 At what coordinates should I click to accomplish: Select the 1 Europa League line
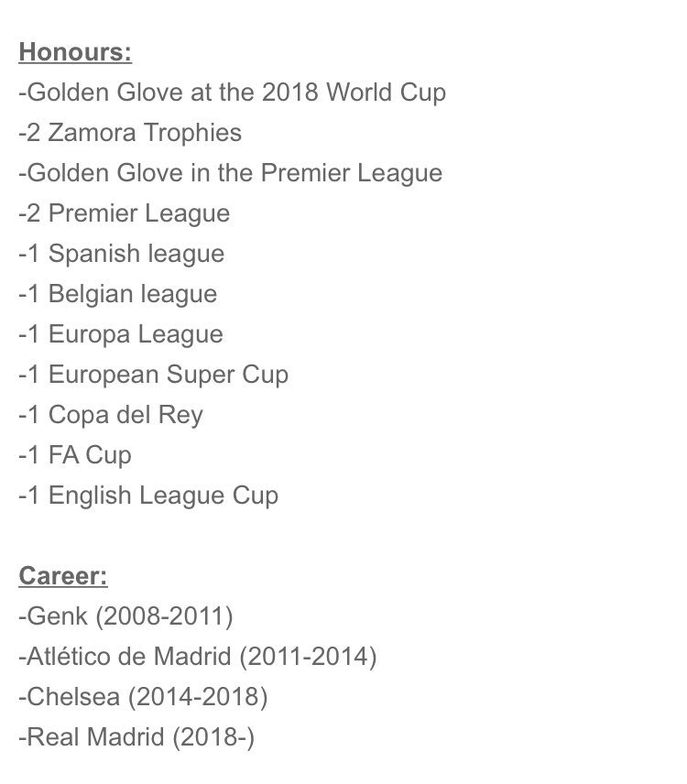pyautogui.click(x=121, y=334)
